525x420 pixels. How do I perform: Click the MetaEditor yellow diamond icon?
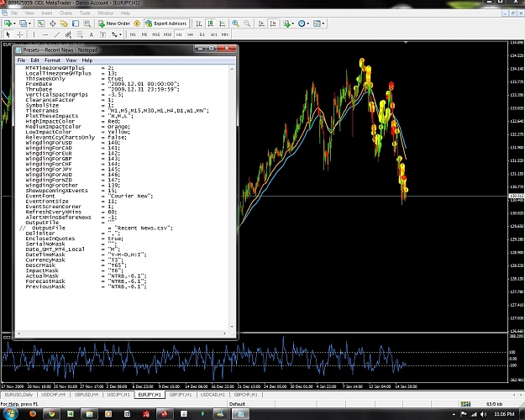pyautogui.click(x=137, y=24)
